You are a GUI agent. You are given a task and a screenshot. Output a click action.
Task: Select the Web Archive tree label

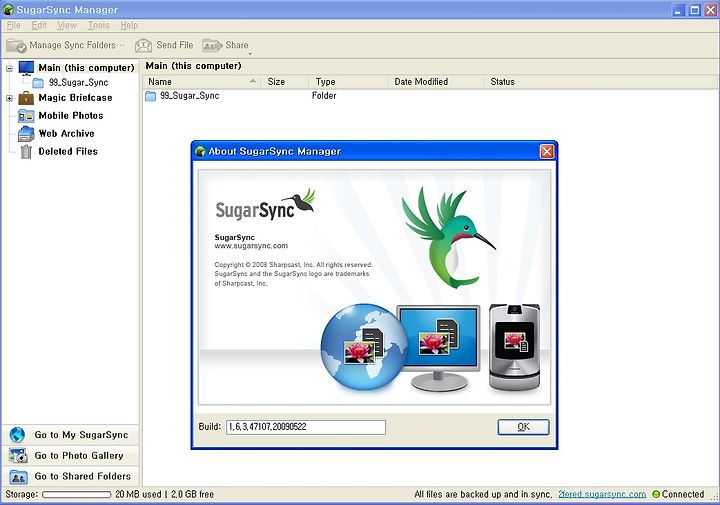(x=67, y=134)
